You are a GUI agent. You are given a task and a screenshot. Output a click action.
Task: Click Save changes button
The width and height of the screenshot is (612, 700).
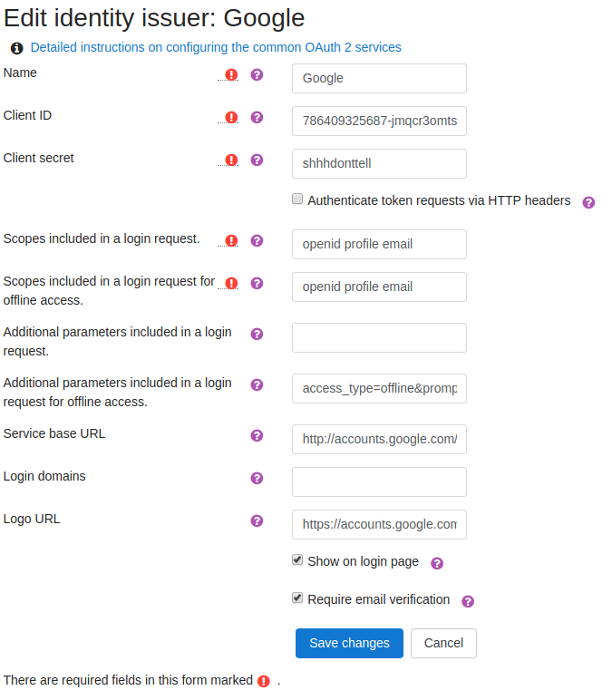(x=349, y=643)
